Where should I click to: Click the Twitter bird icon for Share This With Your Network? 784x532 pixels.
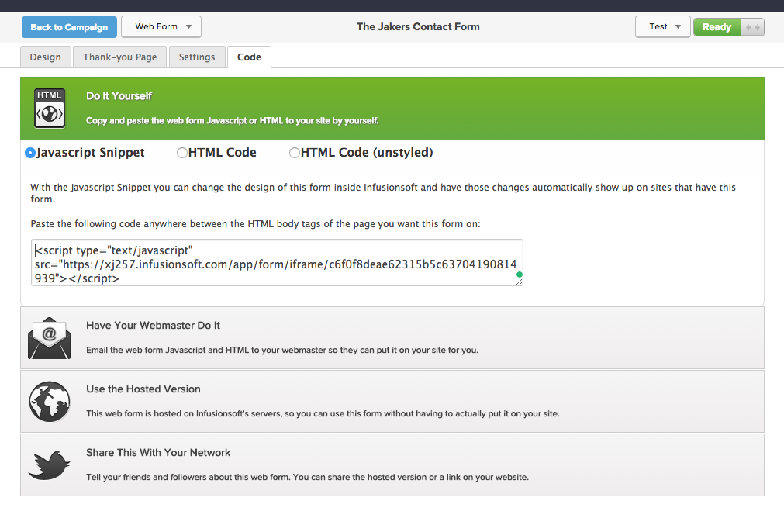(x=49, y=465)
